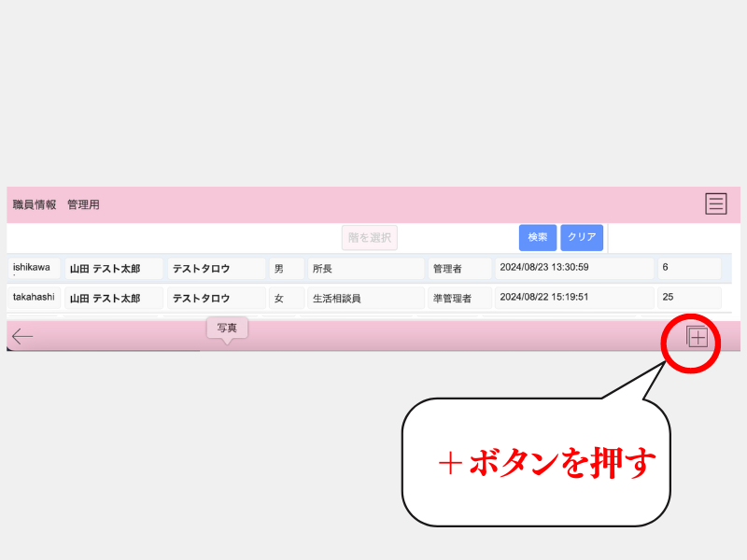Select timestamp 2024/08/22 15:19:51
Screen dimensions: 747x560
573,298
